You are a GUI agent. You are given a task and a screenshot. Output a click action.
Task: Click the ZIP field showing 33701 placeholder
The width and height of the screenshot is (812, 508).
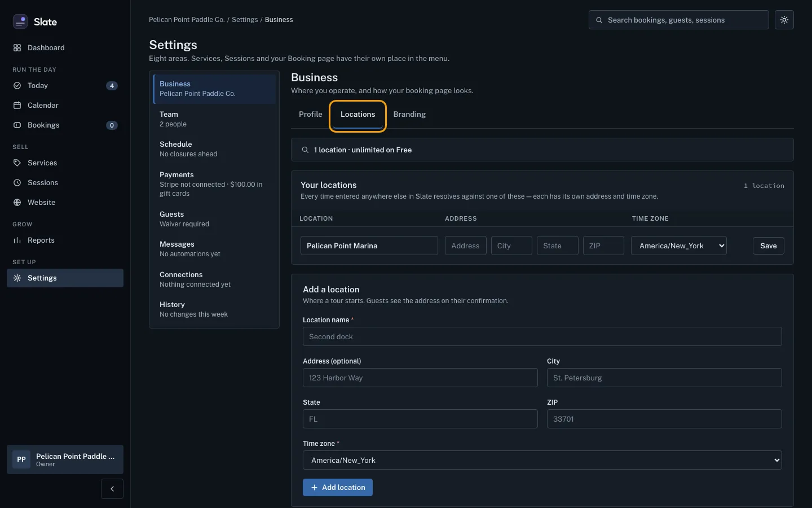[664, 419]
